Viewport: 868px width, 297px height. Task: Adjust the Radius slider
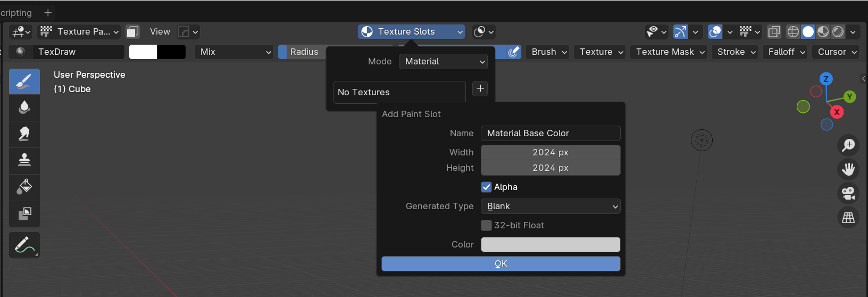pos(302,52)
